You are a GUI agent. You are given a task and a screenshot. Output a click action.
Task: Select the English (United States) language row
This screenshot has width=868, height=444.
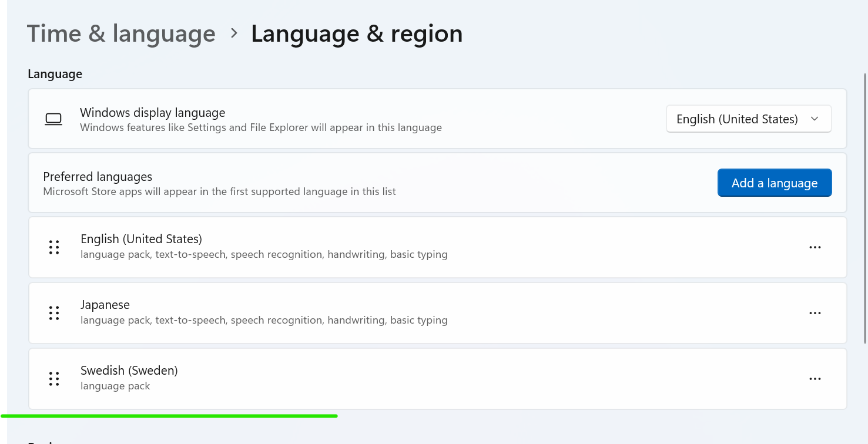[x=141, y=239]
